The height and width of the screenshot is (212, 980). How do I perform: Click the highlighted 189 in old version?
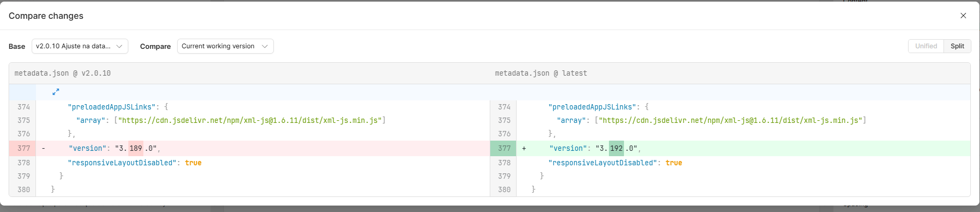point(136,148)
